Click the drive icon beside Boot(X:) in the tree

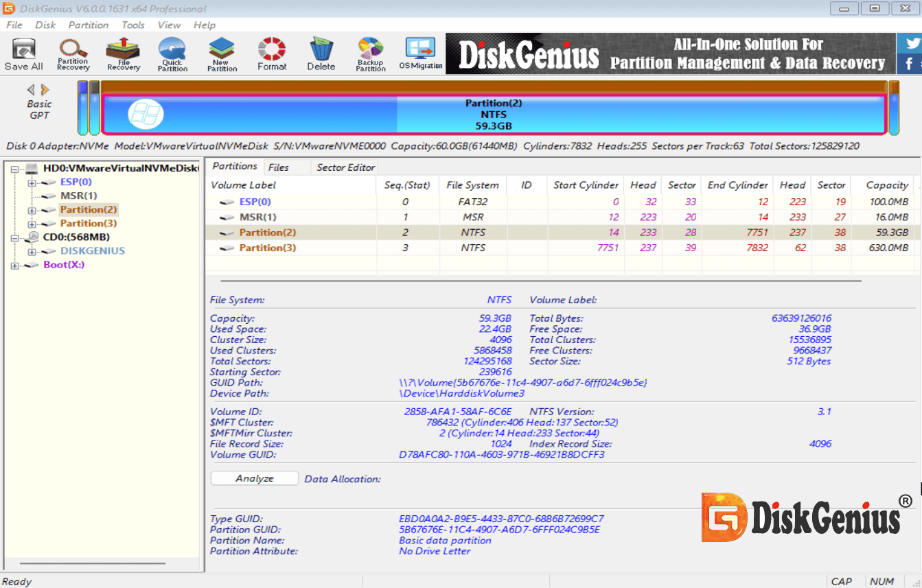pyautogui.click(x=32, y=265)
